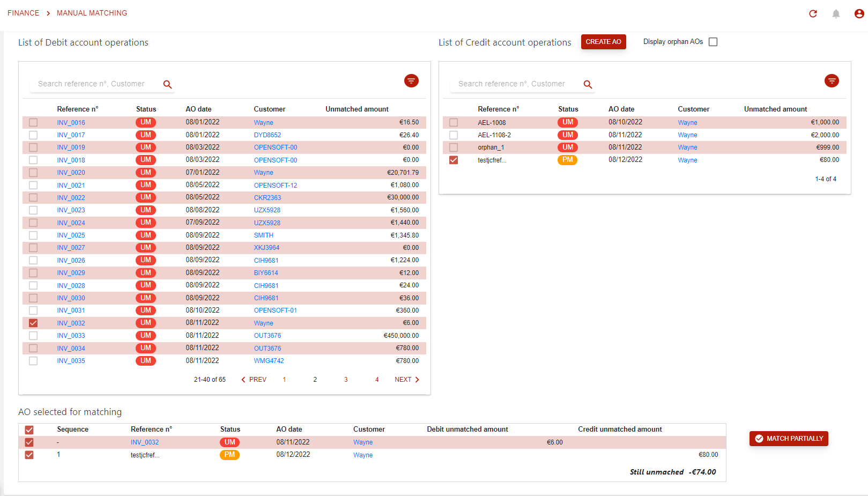Enable the Display orphan AOs checkbox

coord(713,42)
